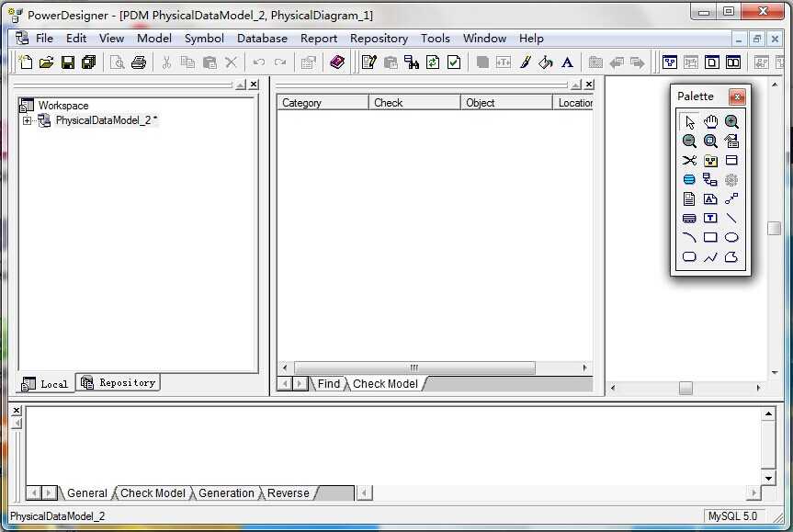Click the Check column header
This screenshot has height=532, width=793.
point(414,103)
